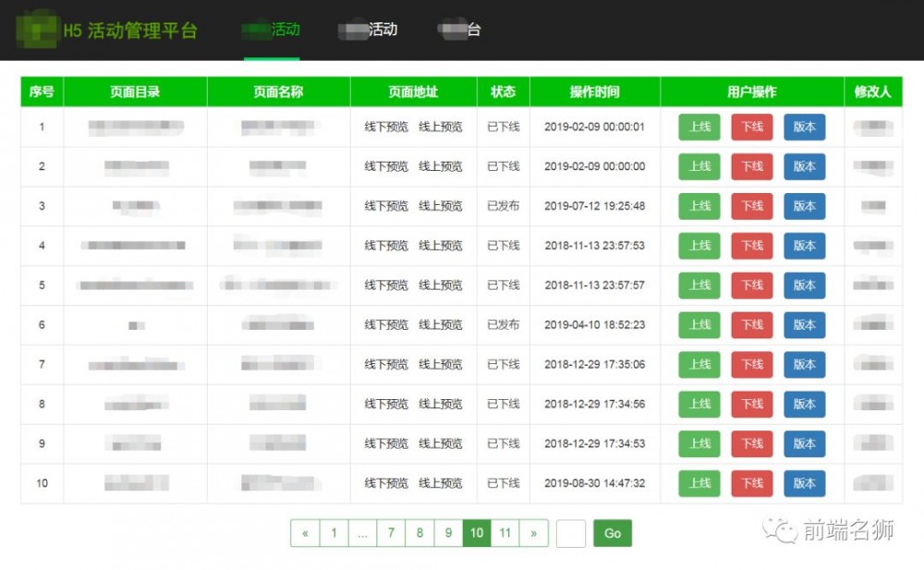Click 下线 button in row 4
The width and height of the screenshot is (924, 570).
pyautogui.click(x=752, y=245)
